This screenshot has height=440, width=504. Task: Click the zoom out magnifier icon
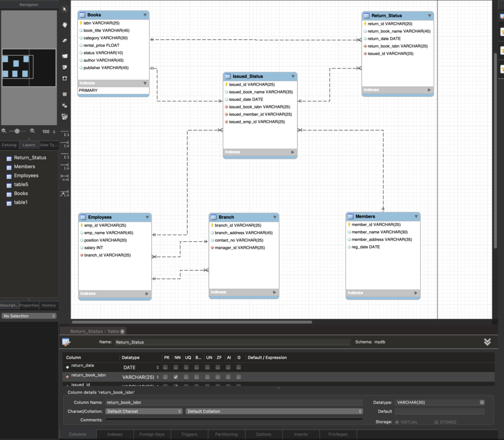(4, 131)
